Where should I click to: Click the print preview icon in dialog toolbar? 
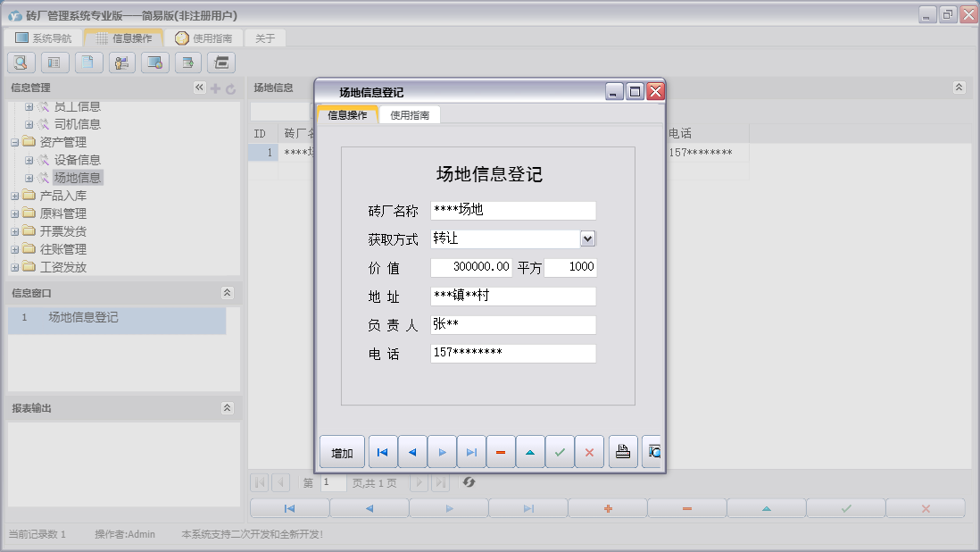(x=652, y=452)
